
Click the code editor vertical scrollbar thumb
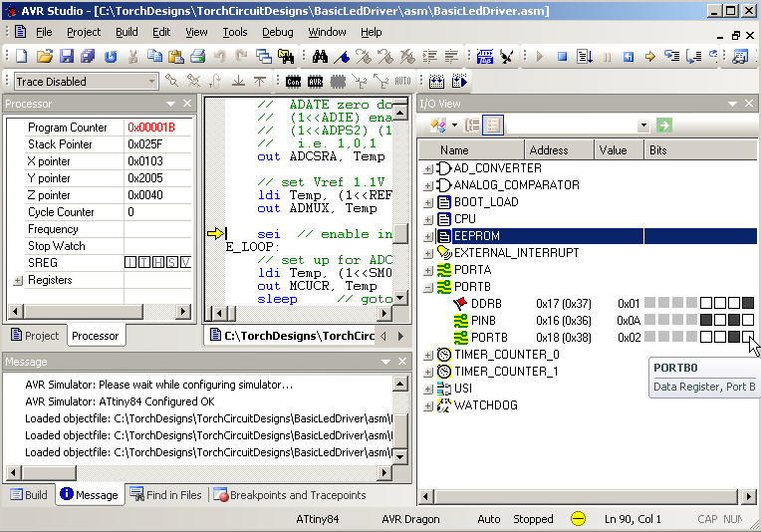(399, 233)
